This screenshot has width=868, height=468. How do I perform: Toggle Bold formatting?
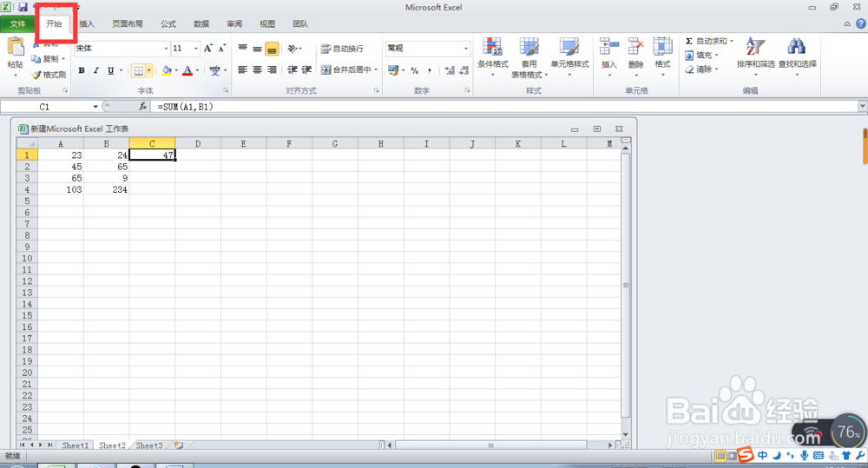pos(82,70)
